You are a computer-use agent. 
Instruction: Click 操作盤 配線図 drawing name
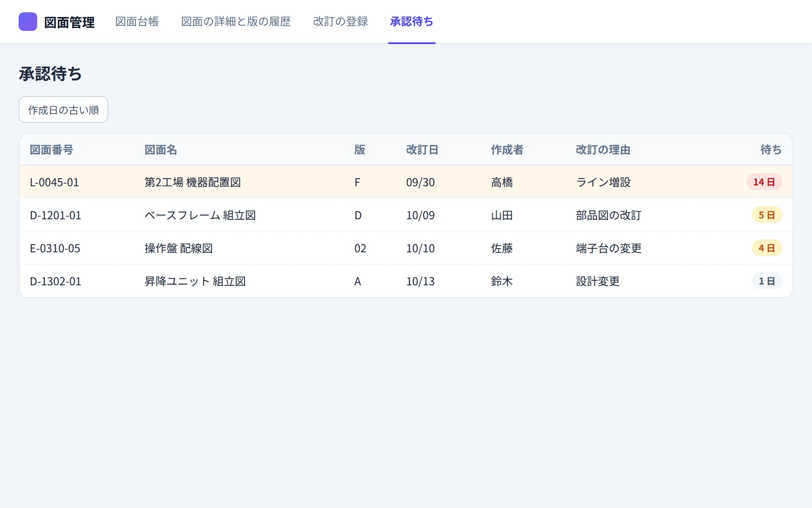coord(178,248)
